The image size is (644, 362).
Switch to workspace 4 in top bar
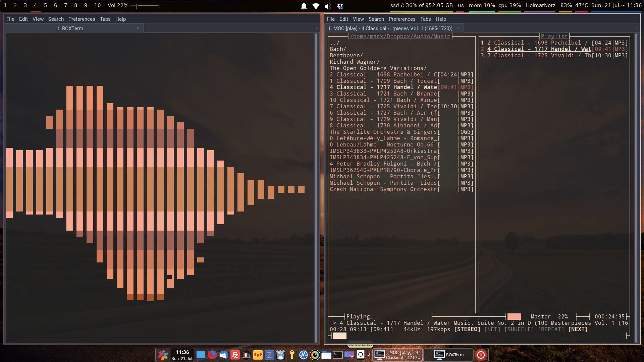(x=35, y=5)
